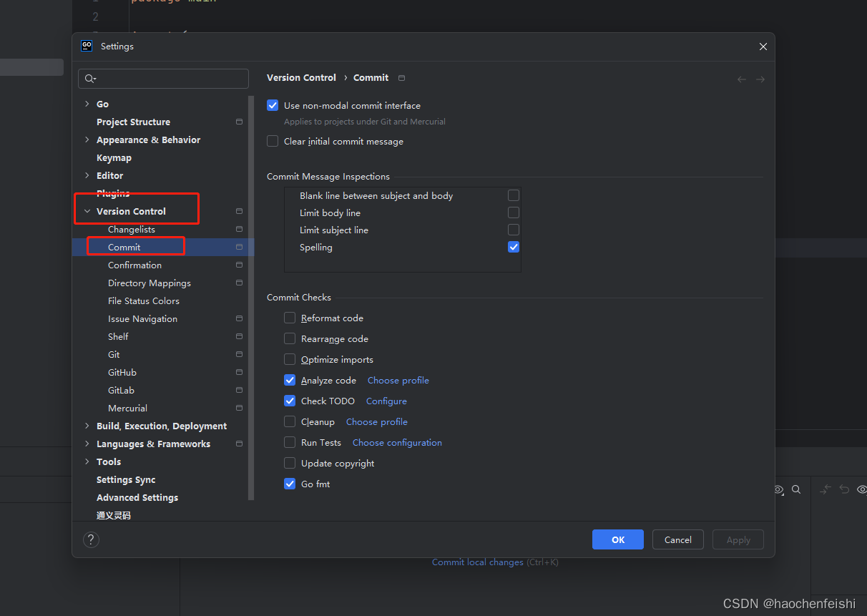Open Advanced Settings page
This screenshot has height=616, width=867.
pyautogui.click(x=137, y=497)
